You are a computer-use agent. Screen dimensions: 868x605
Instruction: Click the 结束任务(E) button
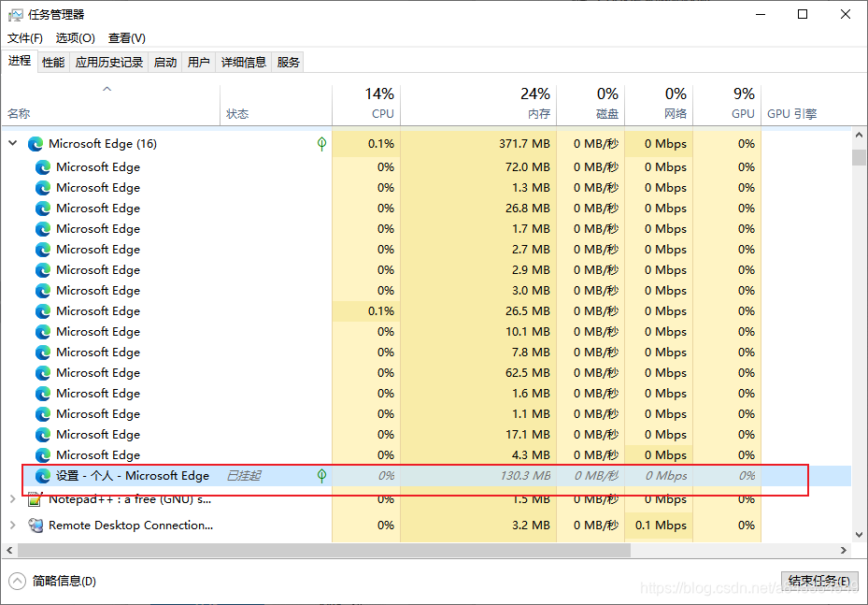point(818,582)
